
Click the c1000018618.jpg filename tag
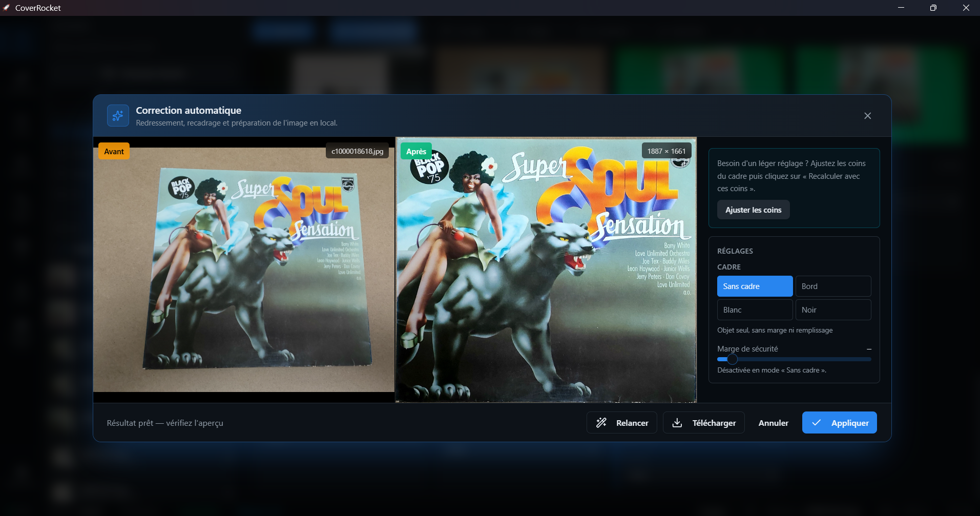point(357,151)
